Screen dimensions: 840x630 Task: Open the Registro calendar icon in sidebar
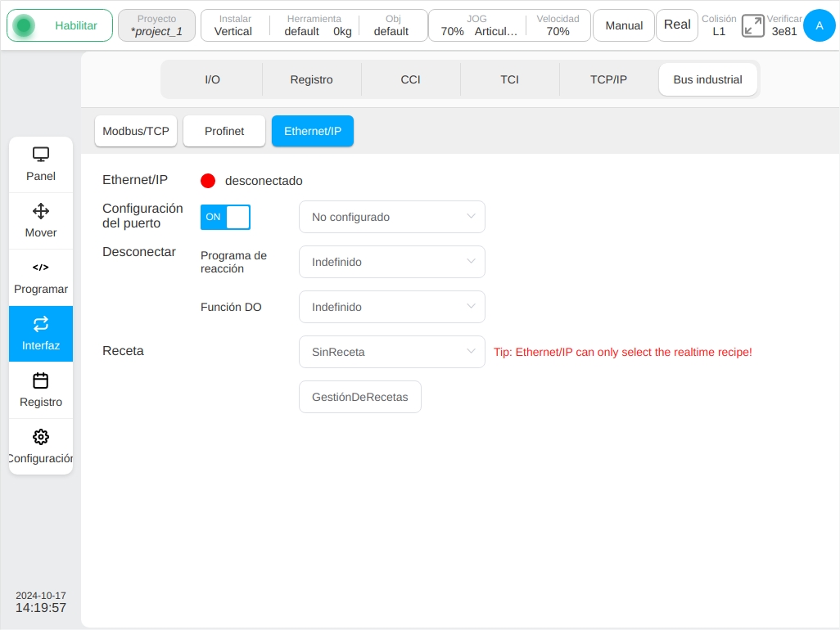coord(41,380)
